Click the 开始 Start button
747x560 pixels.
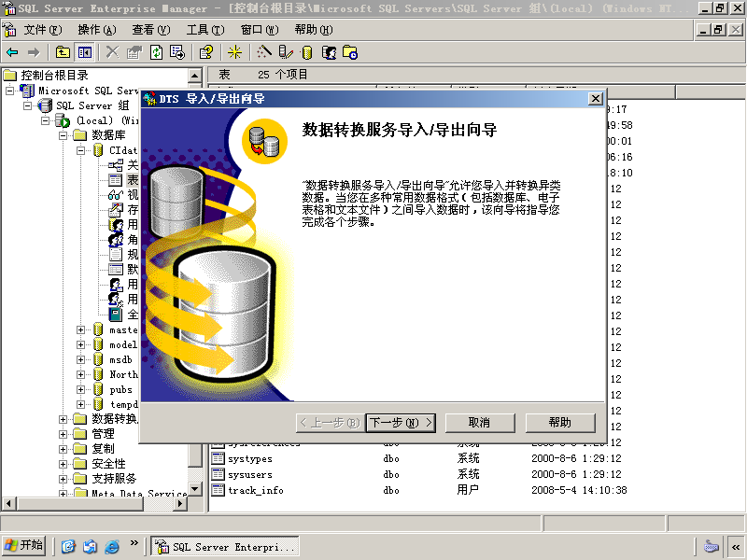(x=24, y=546)
